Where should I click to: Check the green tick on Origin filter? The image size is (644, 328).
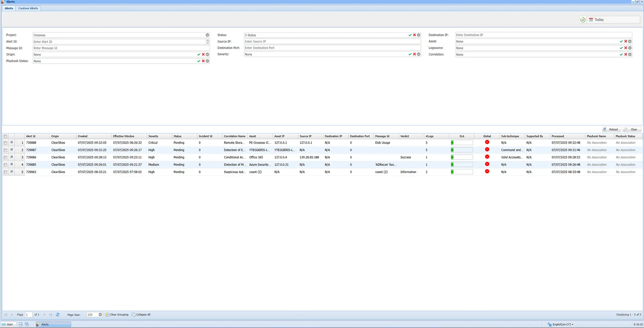pos(199,54)
